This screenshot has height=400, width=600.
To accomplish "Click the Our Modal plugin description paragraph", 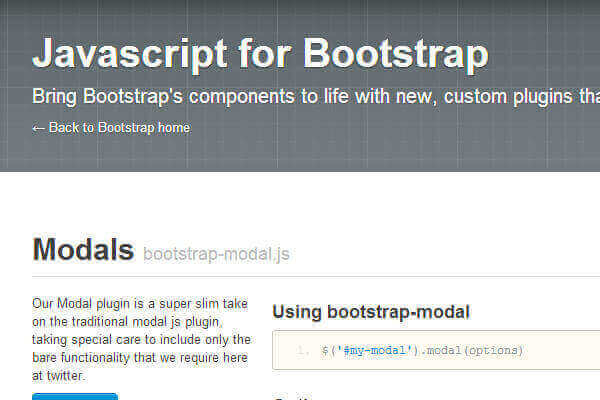I will point(140,339).
